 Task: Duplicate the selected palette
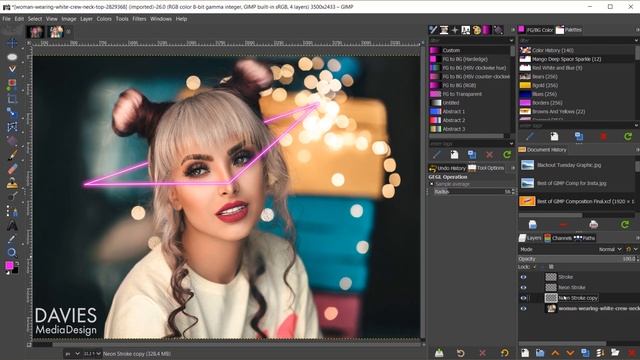pos(578,136)
